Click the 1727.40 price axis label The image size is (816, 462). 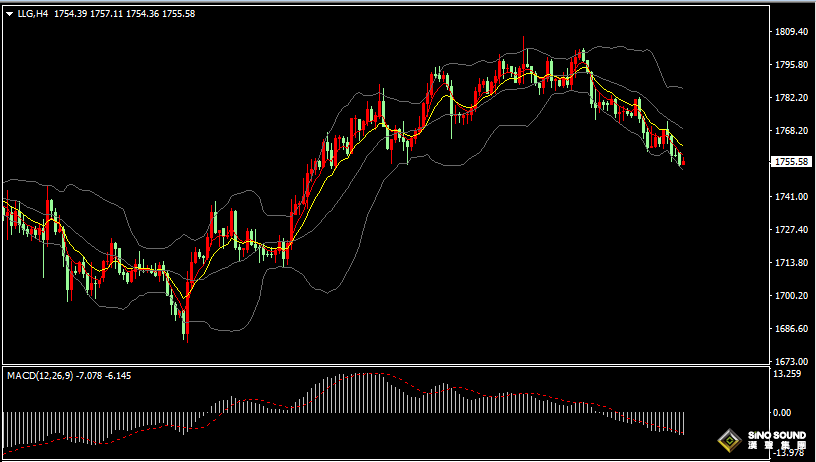[x=792, y=229]
